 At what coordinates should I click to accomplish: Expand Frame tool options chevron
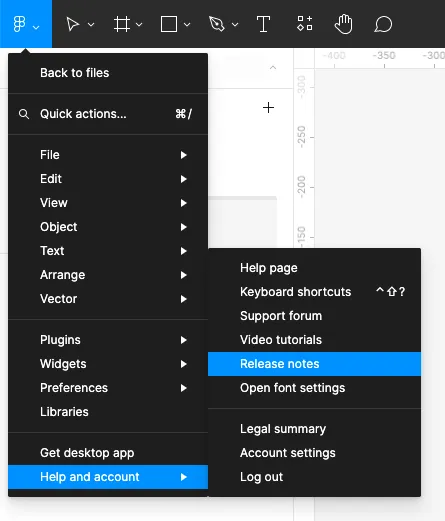139,24
